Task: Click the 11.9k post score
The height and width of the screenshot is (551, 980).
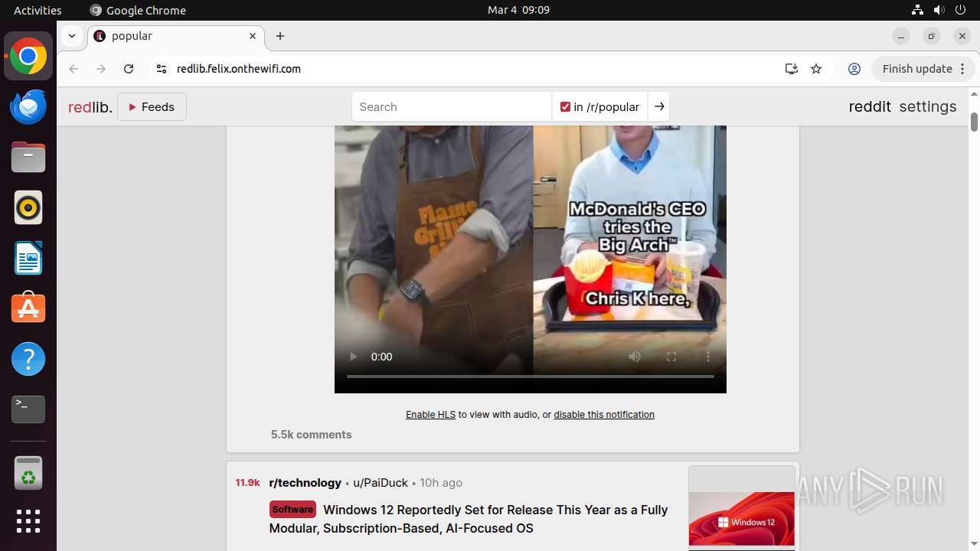Action: (247, 483)
